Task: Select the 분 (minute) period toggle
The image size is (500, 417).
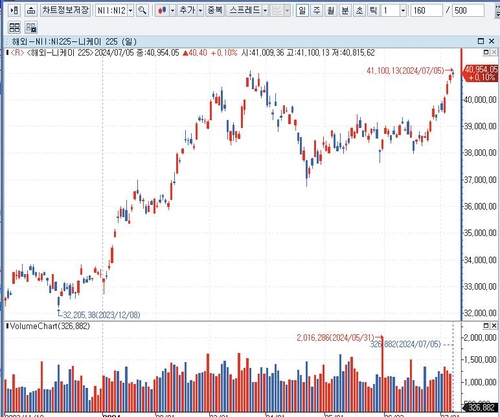Action: point(345,11)
